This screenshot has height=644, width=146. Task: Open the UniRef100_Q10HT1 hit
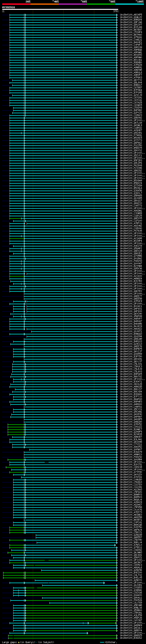click(131, 331)
